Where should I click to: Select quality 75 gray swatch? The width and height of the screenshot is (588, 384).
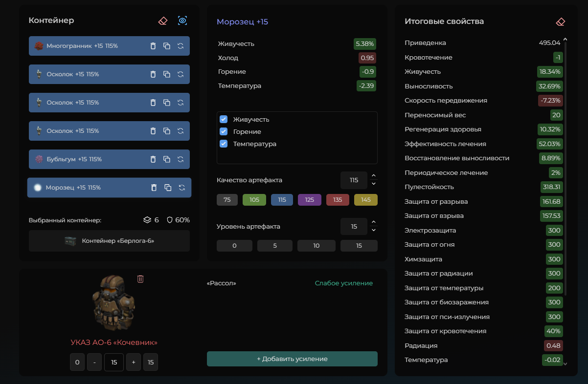point(227,200)
